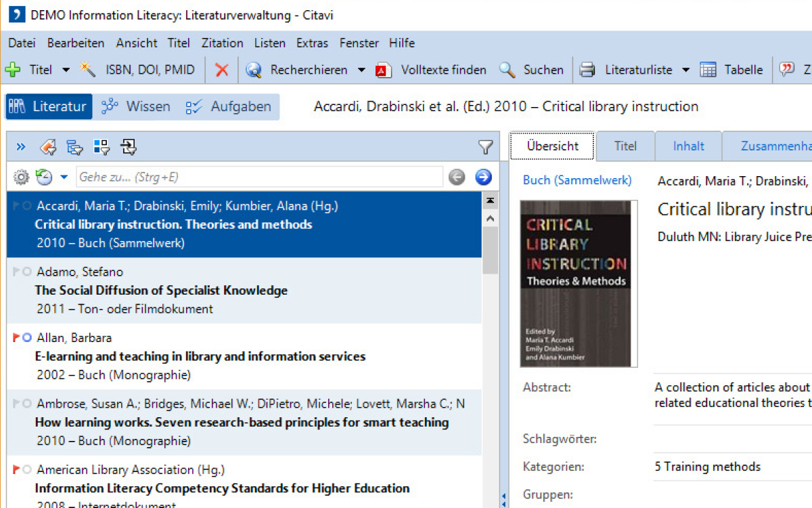Open the Tabelle table view icon
Viewport: 812px width, 508px height.
tap(708, 70)
